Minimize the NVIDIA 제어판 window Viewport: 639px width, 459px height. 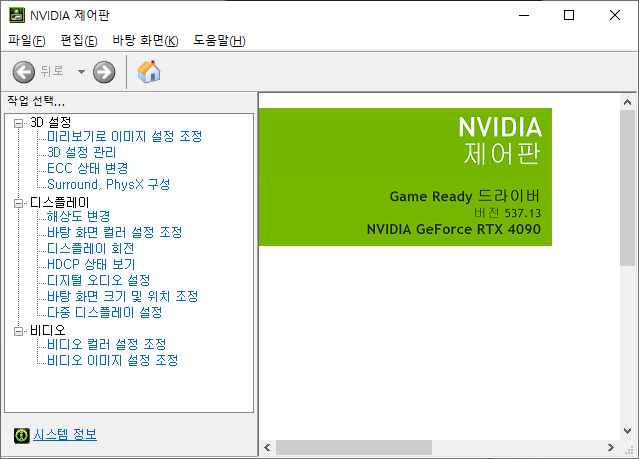point(524,15)
